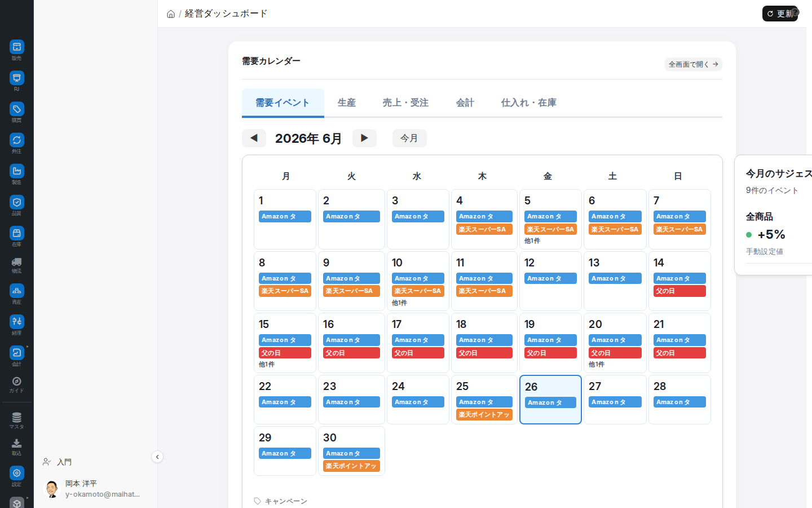The height and width of the screenshot is (508, 812).
Task: Click 他1件 under June 15
Action: click(x=267, y=365)
